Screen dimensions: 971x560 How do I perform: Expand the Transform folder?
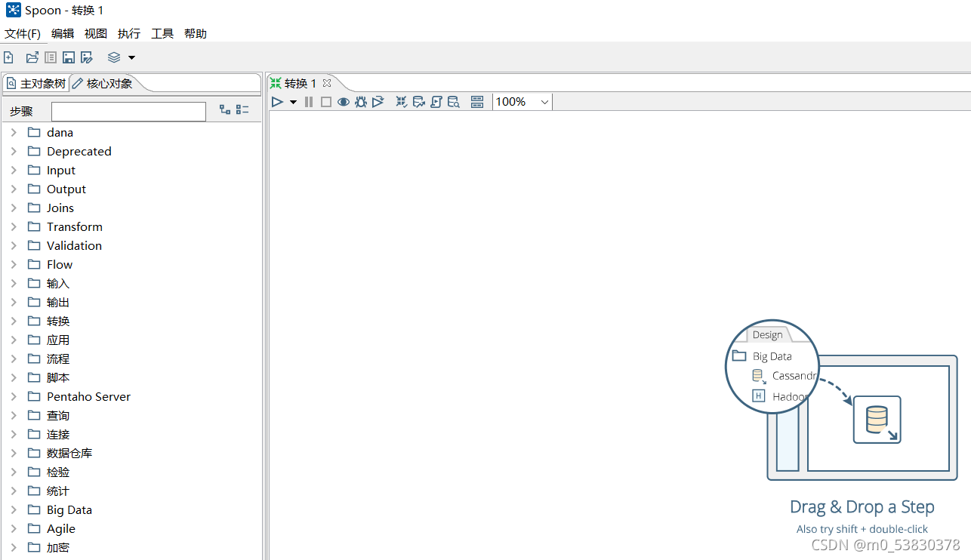14,226
